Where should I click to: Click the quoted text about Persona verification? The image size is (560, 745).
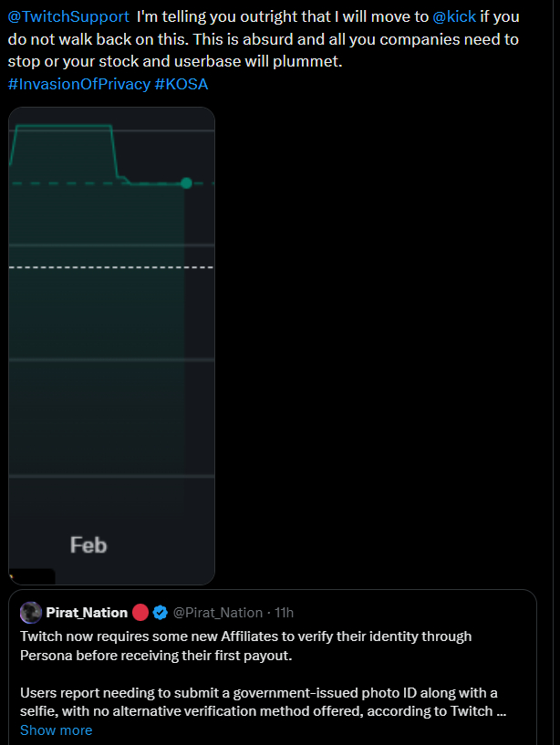[x=246, y=645]
